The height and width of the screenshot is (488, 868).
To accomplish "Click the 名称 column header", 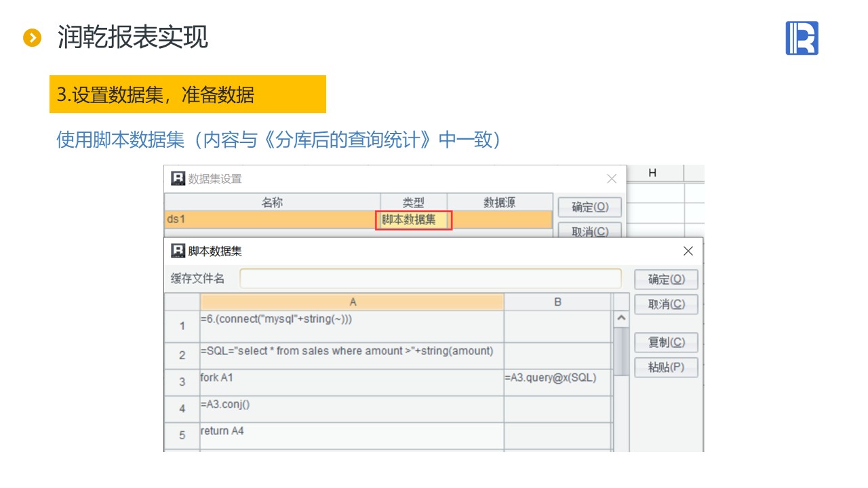I will (272, 202).
